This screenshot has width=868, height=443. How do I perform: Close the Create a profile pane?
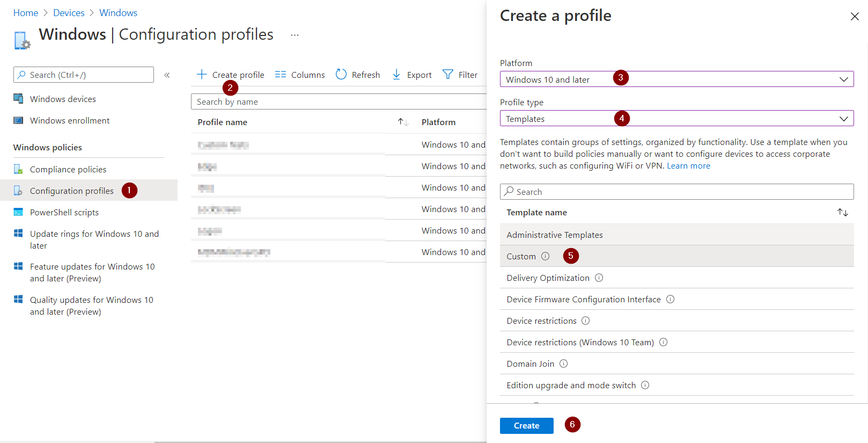[855, 17]
